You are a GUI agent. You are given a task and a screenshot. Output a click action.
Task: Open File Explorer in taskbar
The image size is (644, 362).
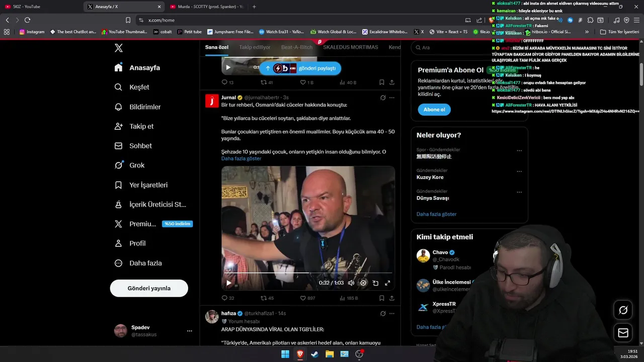pyautogui.click(x=330, y=354)
